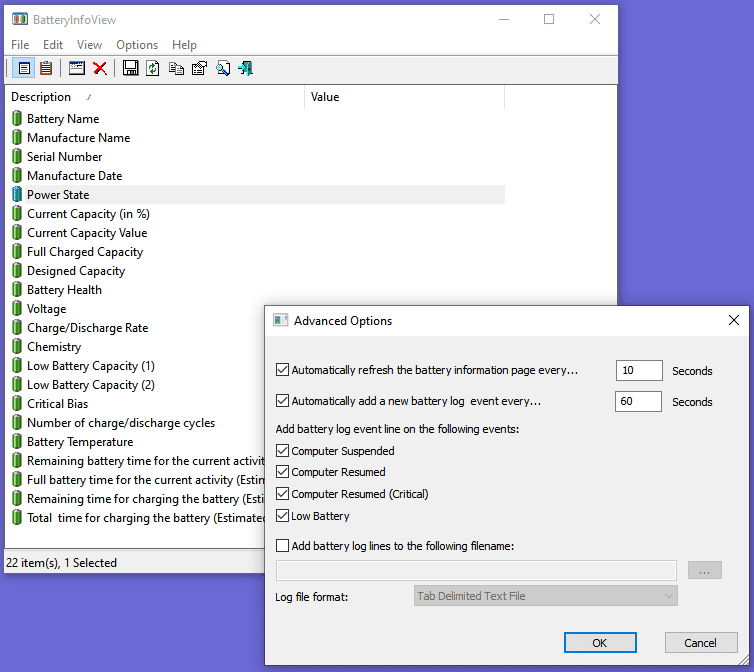Maximize the BatteryInfoView window
This screenshot has width=754, height=672.
(x=549, y=19)
